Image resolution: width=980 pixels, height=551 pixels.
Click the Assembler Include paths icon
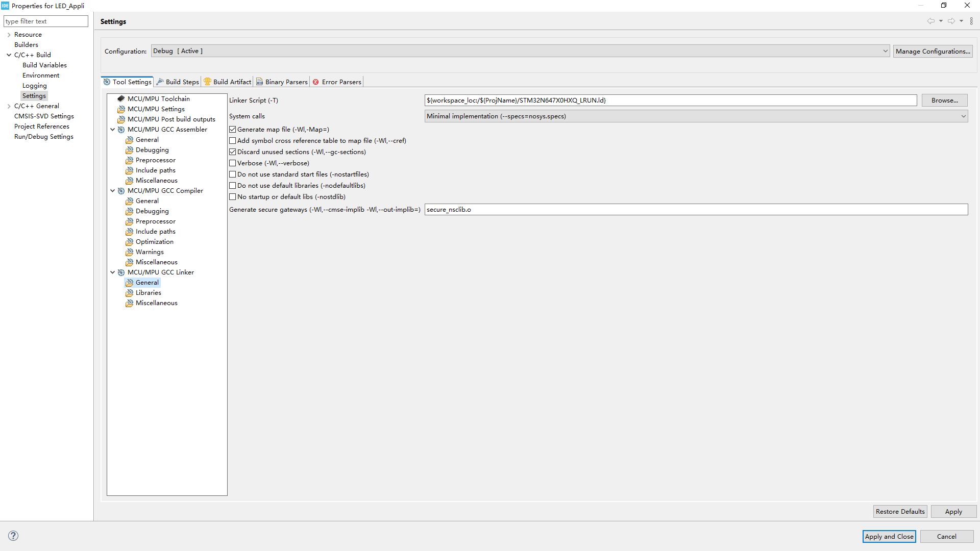[x=129, y=170]
